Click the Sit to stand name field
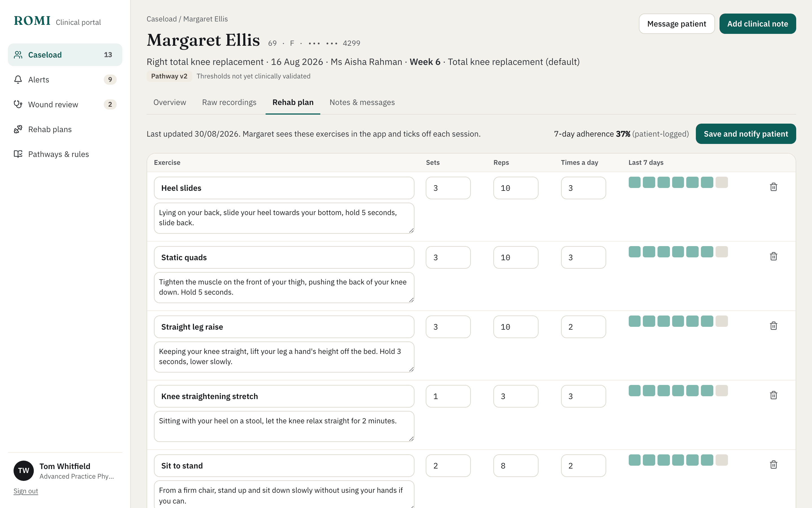This screenshot has height=508, width=812. click(284, 466)
